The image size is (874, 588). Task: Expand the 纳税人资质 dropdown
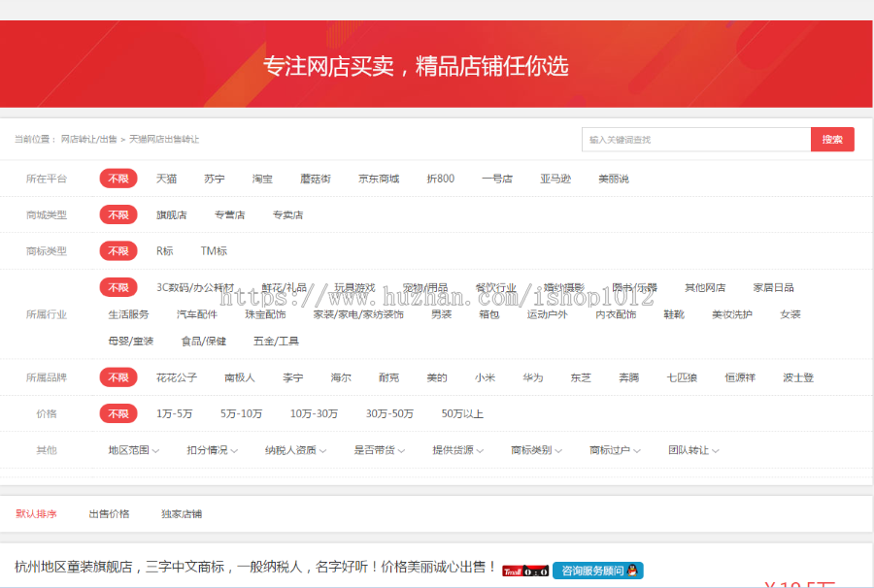coord(295,450)
